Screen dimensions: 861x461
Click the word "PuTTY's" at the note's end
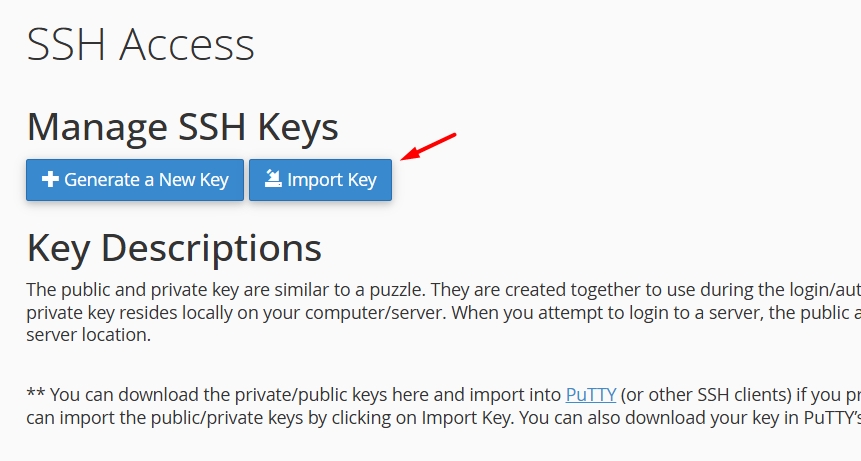[x=828, y=416]
